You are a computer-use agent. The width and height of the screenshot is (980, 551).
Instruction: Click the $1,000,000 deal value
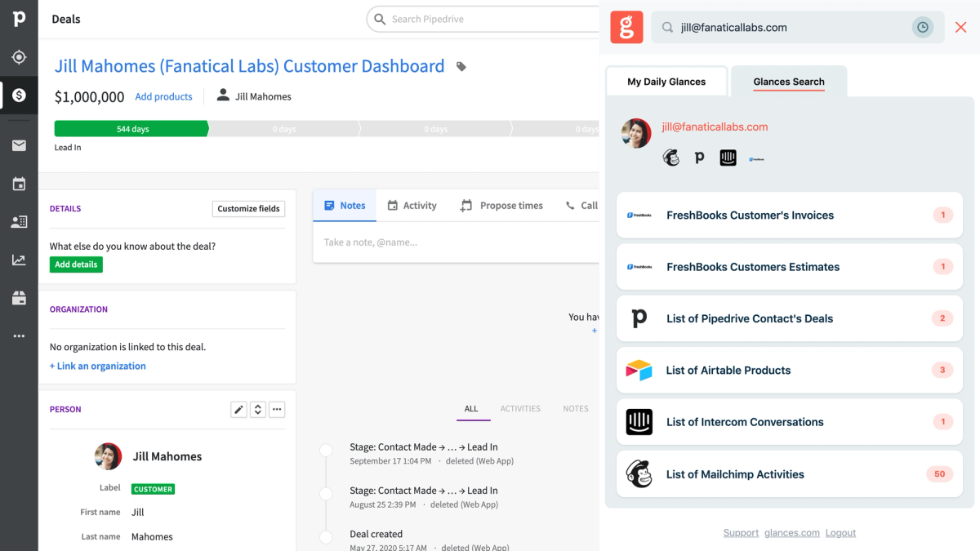[90, 97]
